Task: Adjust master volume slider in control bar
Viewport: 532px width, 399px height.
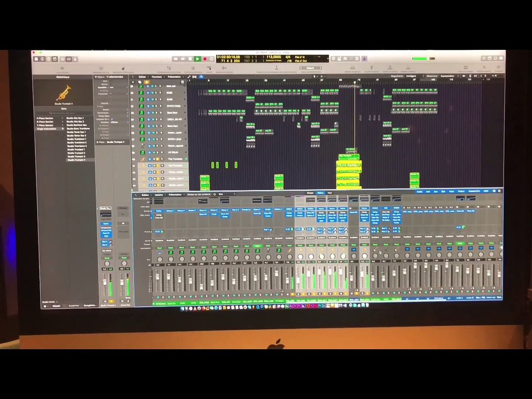Action: [x=423, y=58]
